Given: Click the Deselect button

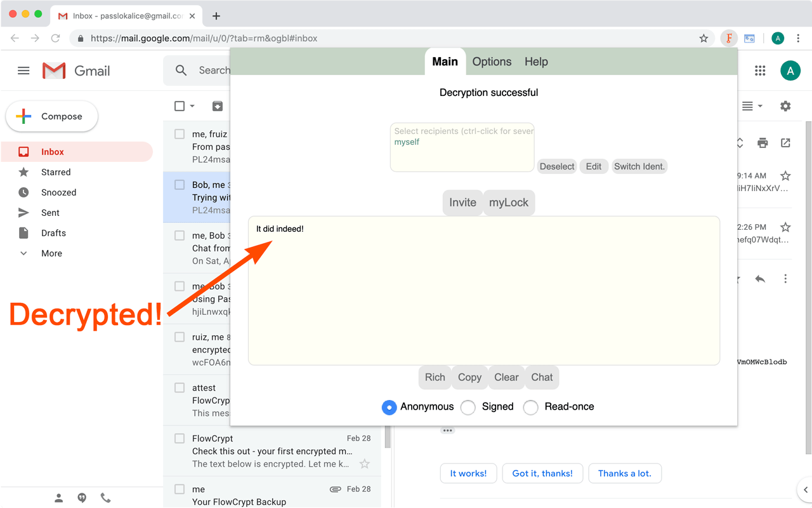Looking at the screenshot, I should pos(557,166).
